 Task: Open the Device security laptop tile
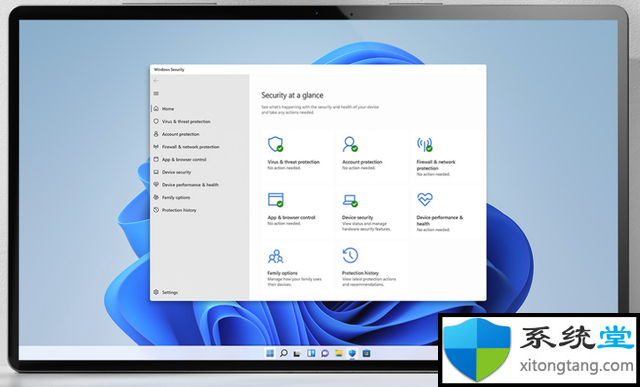[372, 211]
